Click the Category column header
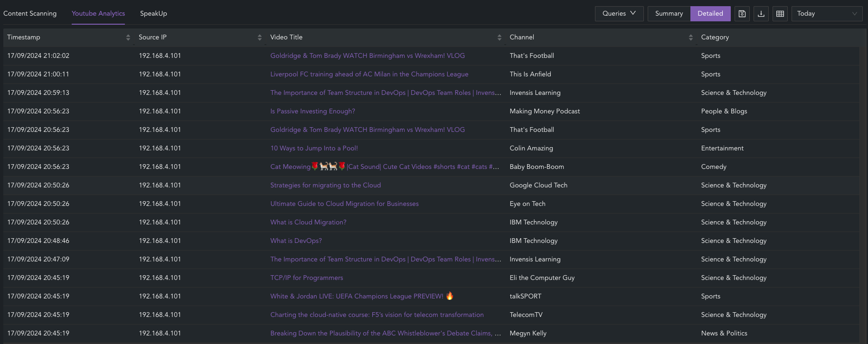This screenshot has height=344, width=868. click(715, 37)
